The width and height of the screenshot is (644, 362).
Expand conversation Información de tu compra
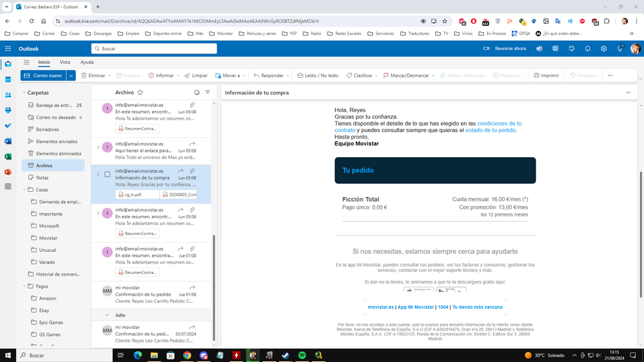[98, 175]
